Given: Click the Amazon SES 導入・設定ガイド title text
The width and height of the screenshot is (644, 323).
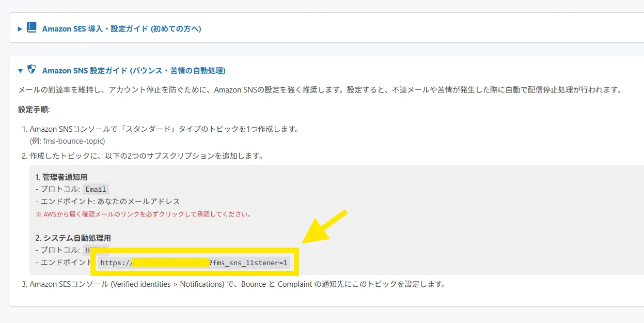Looking at the screenshot, I should (x=121, y=29).
